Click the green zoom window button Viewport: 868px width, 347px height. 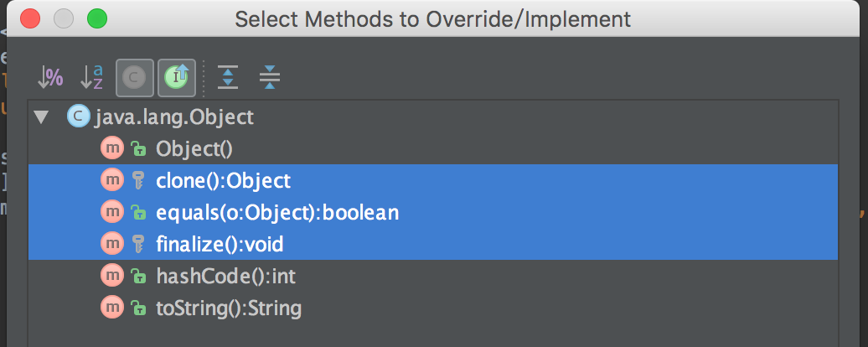(97, 18)
